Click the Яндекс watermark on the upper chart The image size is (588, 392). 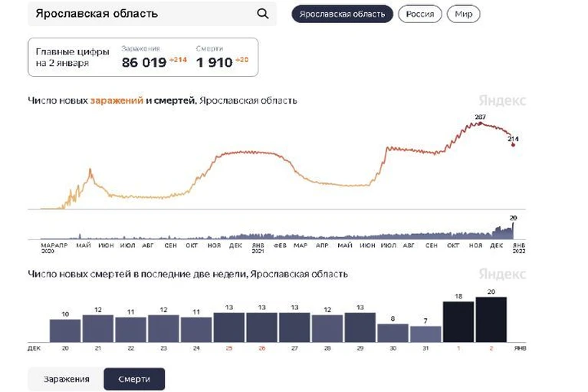point(502,100)
